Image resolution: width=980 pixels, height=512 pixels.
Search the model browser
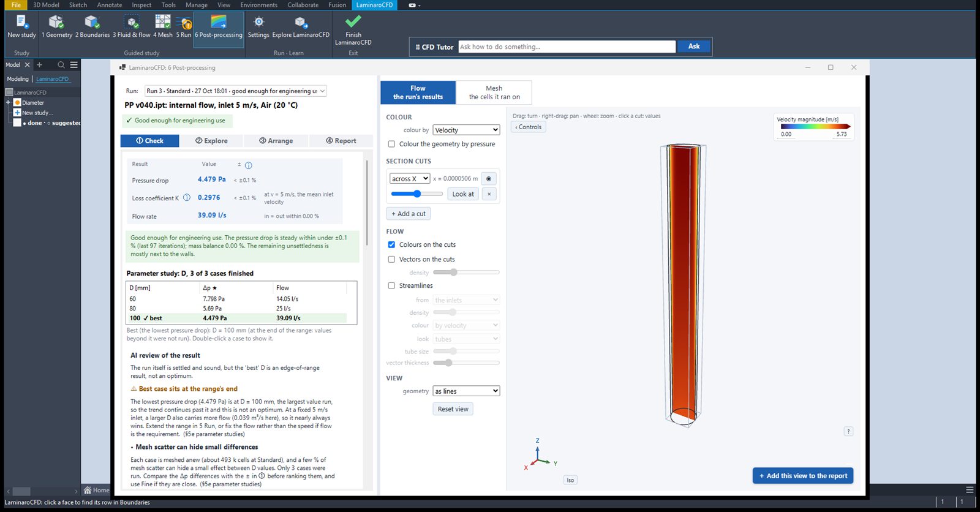tap(61, 64)
